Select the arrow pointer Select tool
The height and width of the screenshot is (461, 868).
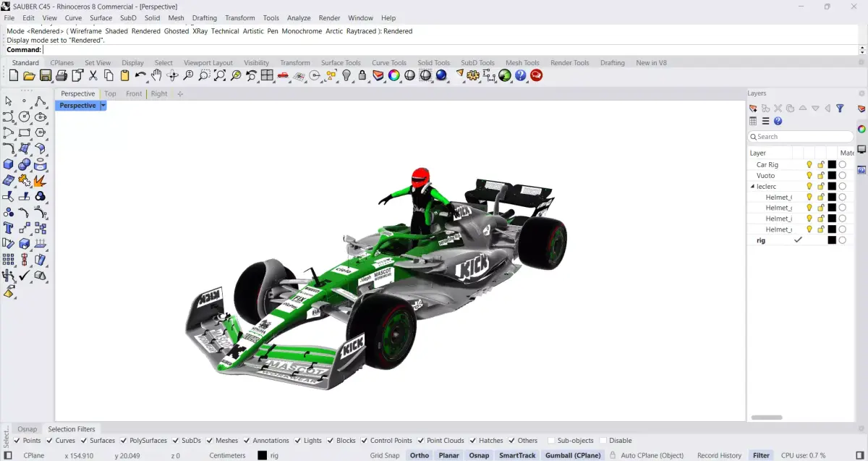(9, 101)
